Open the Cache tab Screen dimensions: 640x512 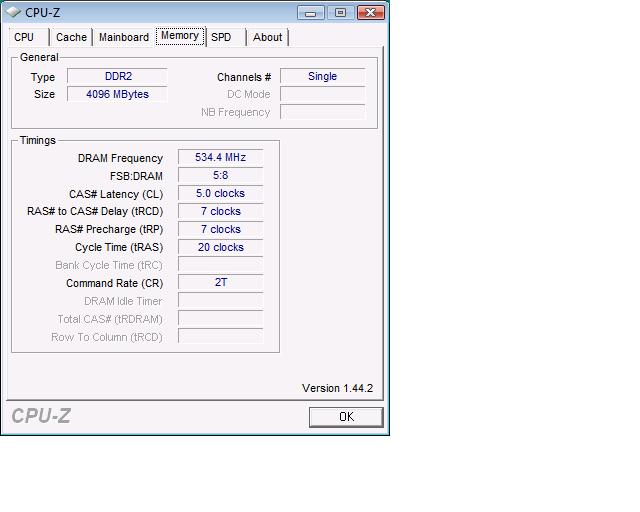click(71, 37)
